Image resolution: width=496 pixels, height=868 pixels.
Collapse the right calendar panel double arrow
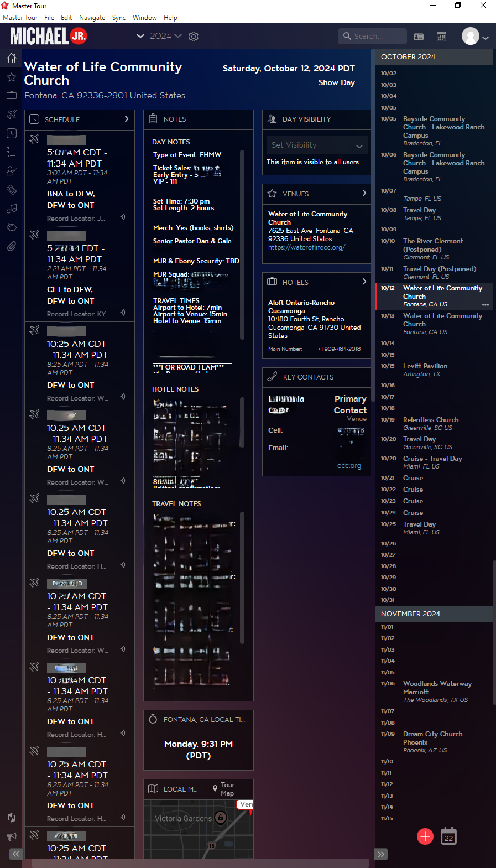tap(381, 854)
